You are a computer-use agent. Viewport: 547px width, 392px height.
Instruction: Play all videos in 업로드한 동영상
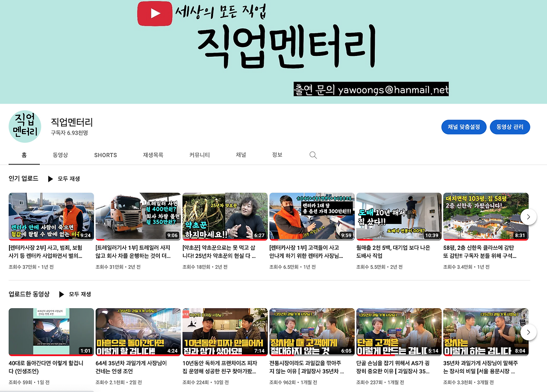point(75,294)
